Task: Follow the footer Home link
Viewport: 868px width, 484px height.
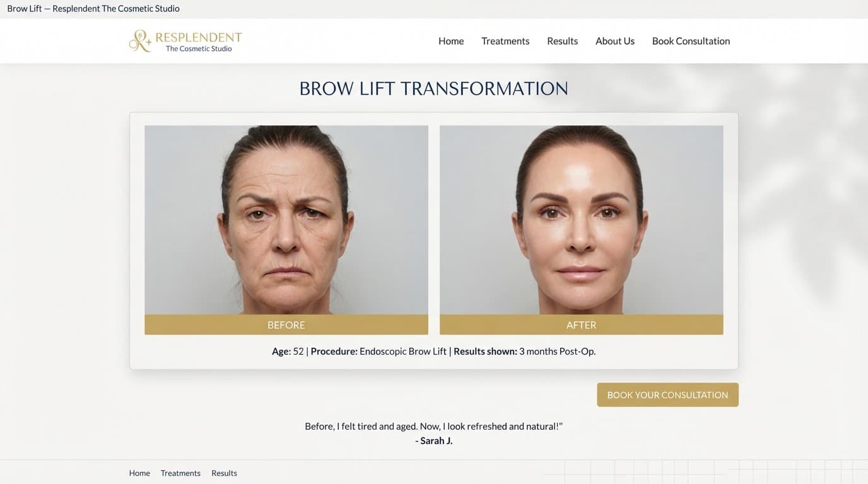Action: [139, 473]
